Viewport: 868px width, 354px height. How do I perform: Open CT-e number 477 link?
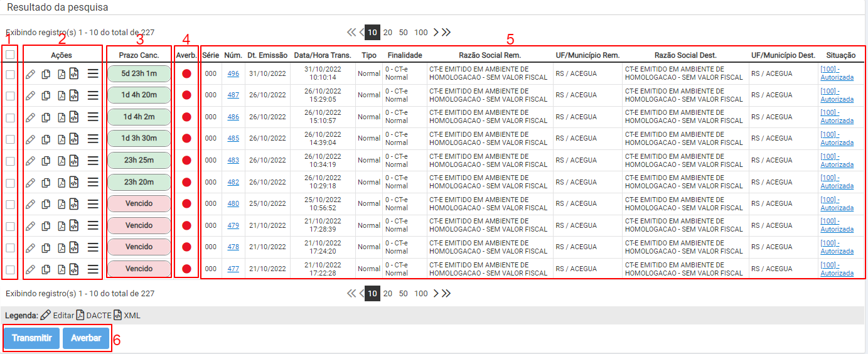click(x=233, y=269)
